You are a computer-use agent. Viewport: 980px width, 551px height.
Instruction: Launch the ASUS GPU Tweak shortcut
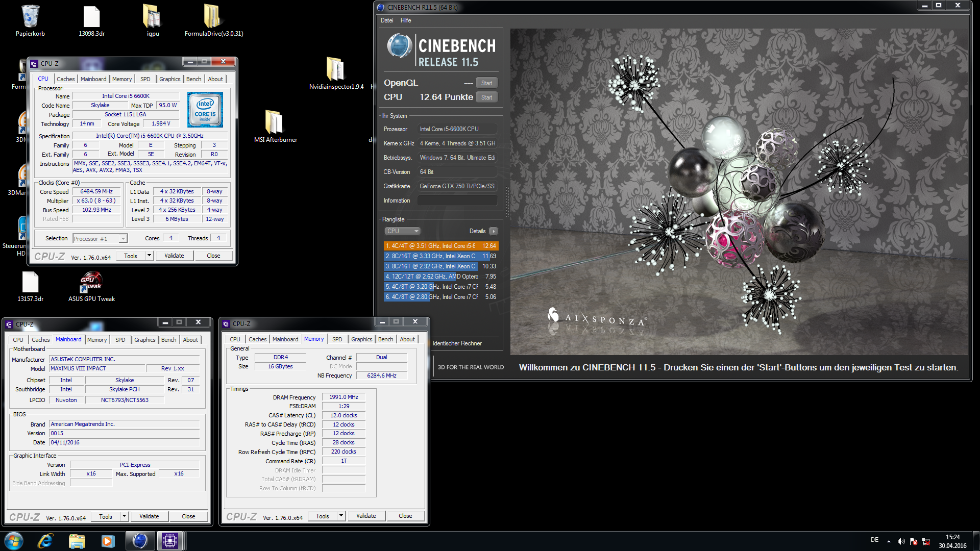click(x=91, y=286)
